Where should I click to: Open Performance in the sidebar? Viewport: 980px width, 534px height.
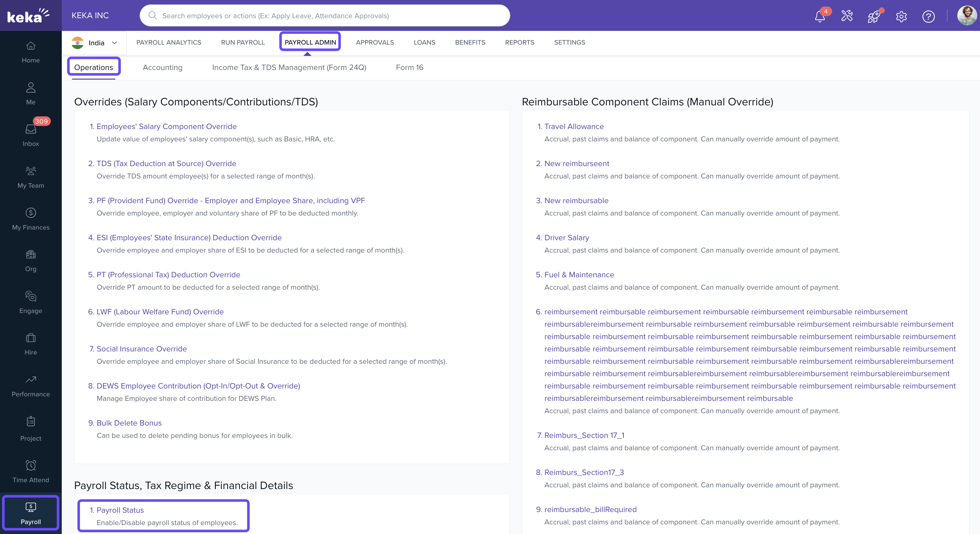pyautogui.click(x=31, y=385)
